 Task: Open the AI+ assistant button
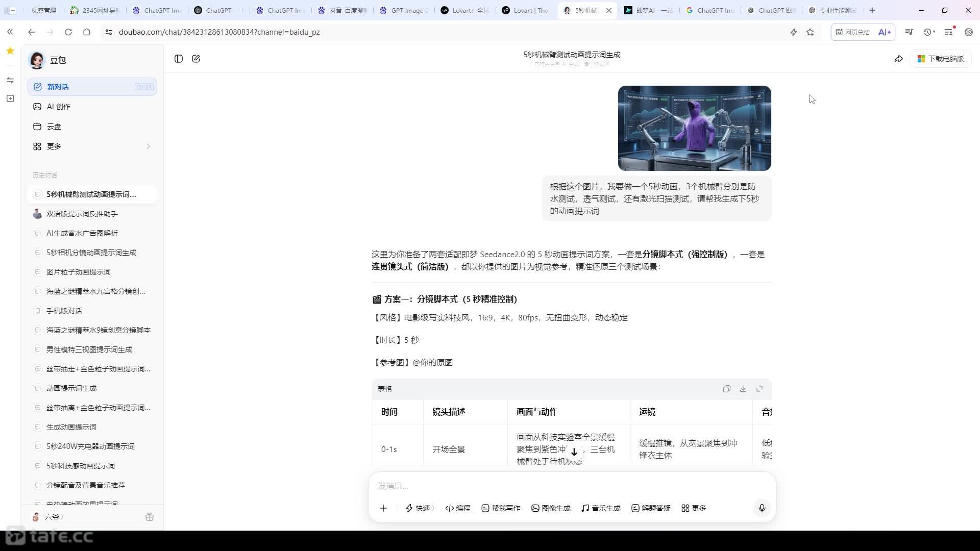click(885, 32)
